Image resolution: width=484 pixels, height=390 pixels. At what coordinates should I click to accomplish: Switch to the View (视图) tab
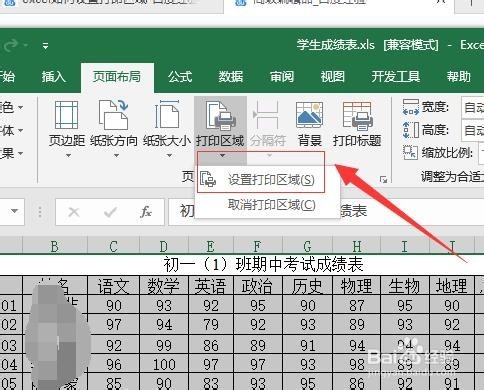[333, 77]
